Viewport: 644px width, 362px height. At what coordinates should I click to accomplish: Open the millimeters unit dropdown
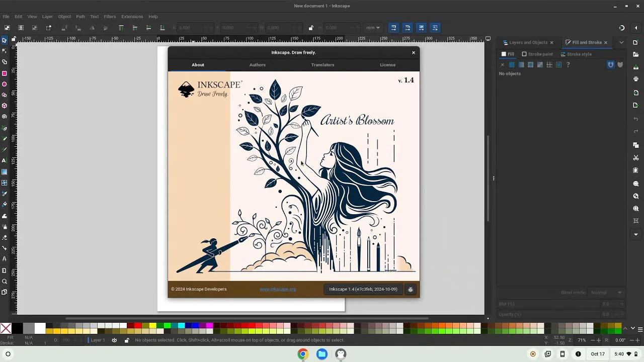373,28
